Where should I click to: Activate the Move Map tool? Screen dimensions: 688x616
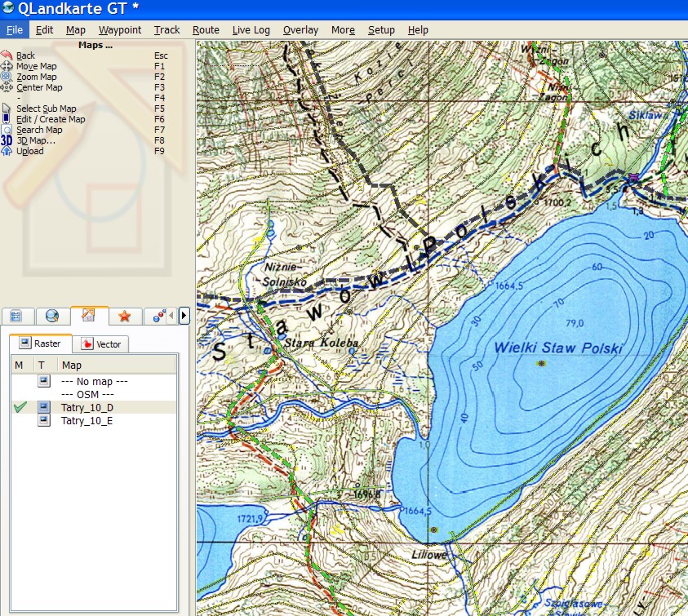coord(7,66)
